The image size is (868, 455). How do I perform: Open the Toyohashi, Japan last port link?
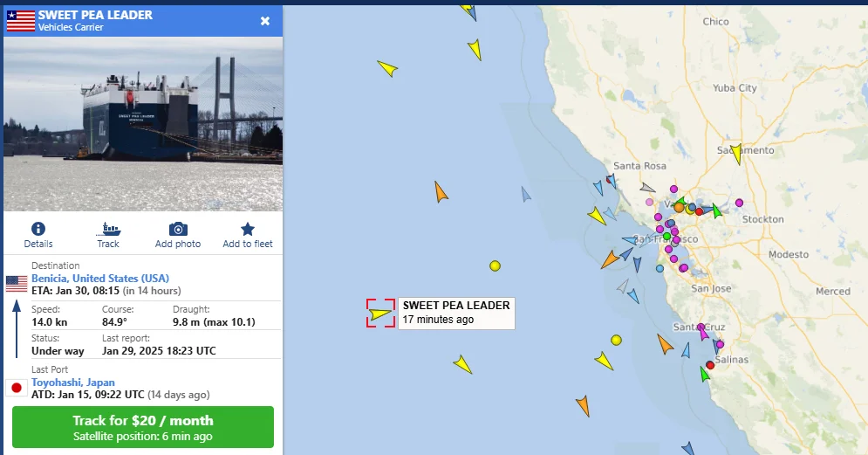[73, 383]
